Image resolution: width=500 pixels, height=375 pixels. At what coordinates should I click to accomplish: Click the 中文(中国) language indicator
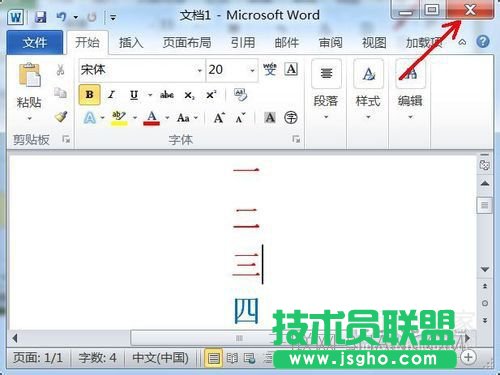tap(160, 358)
